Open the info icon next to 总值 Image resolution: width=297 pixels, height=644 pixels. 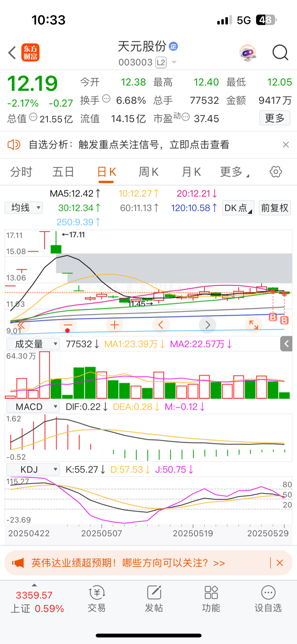point(33,117)
